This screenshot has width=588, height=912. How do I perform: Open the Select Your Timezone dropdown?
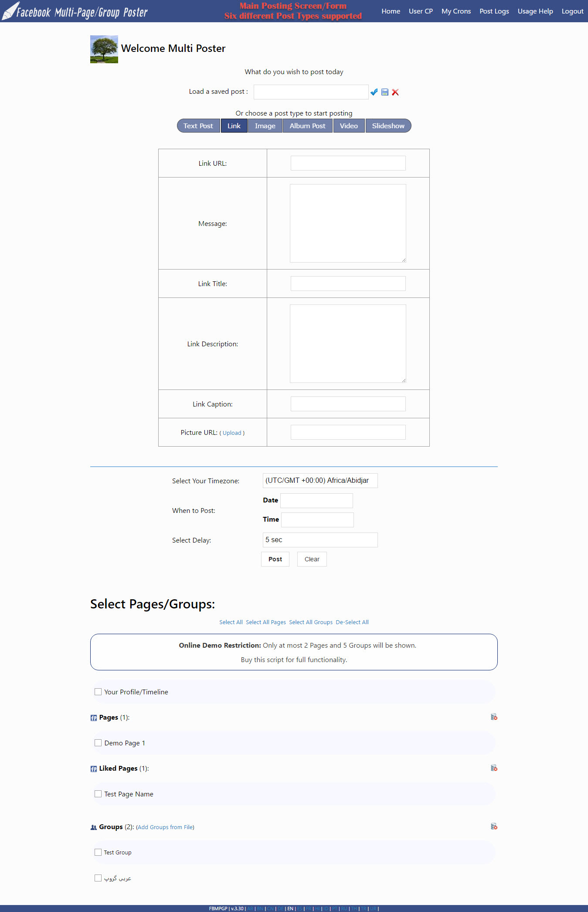coord(320,481)
